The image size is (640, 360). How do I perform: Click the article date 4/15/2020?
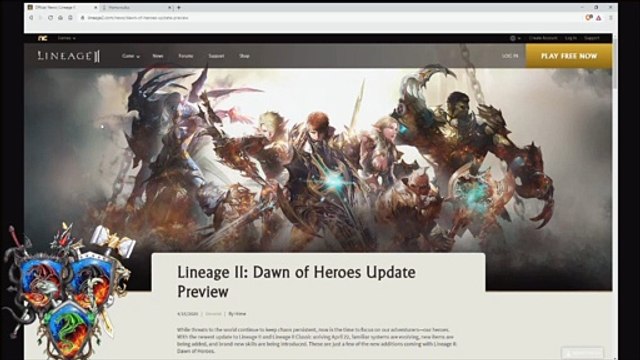point(187,314)
